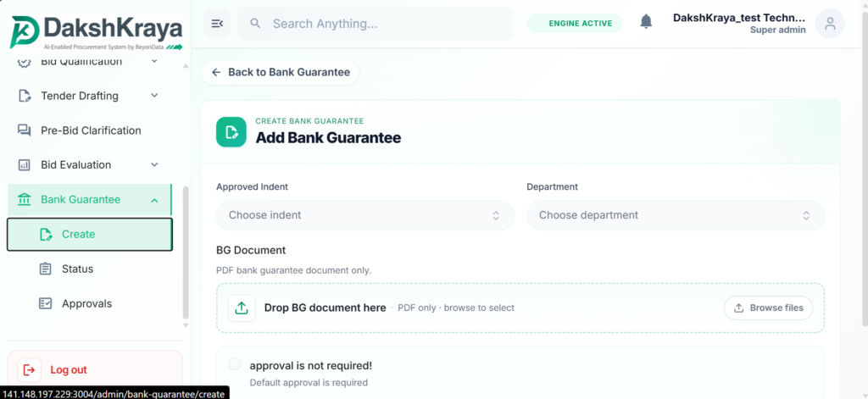Click the Approvals checklist icon
868x399 pixels.
46,304
